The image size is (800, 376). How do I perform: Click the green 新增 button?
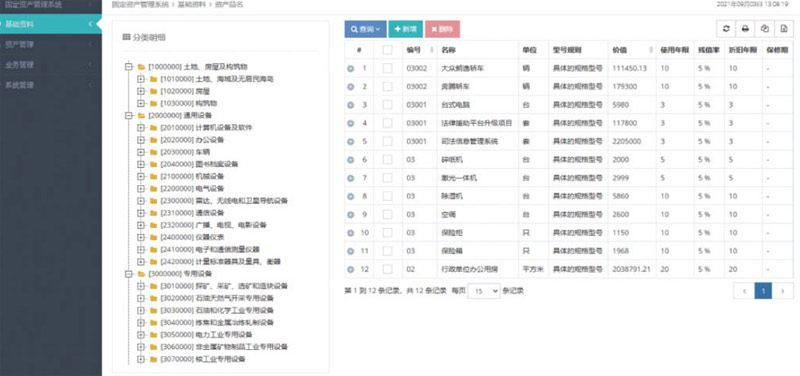click(406, 29)
